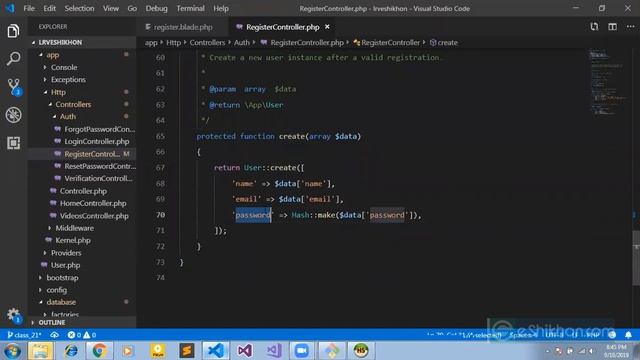The width and height of the screenshot is (640, 360).
Task: Split the editor to the right
Action: (612, 27)
